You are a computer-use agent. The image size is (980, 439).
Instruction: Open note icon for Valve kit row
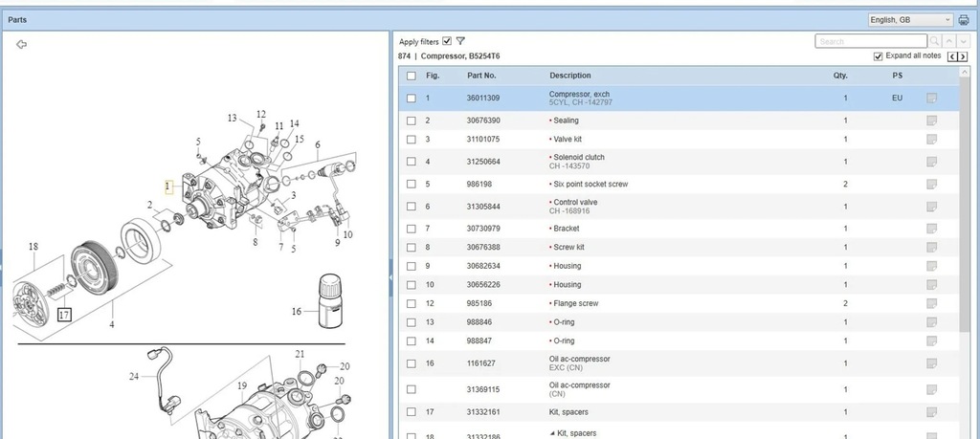coord(931,140)
